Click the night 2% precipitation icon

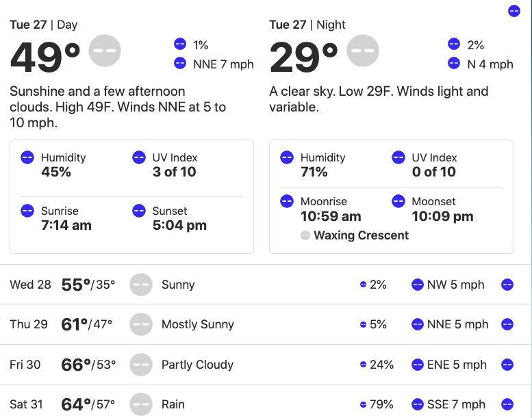pos(454,44)
